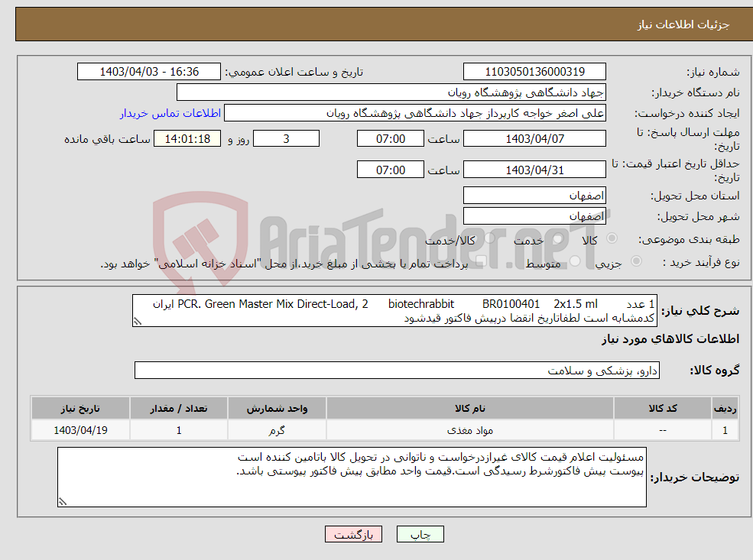The image size is (753, 560).
Task: Click the شماره نیاز label
Action: point(713,72)
